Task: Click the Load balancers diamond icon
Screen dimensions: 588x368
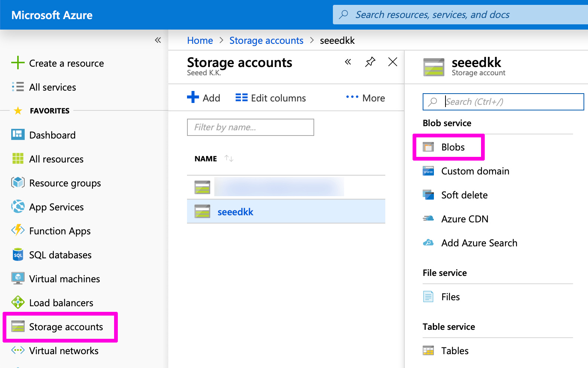Action: click(x=18, y=302)
